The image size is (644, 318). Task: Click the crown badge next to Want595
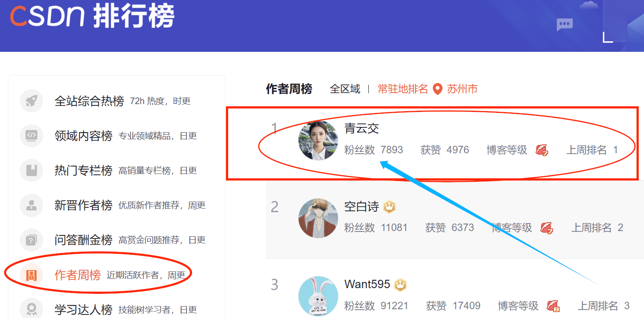[x=400, y=285]
